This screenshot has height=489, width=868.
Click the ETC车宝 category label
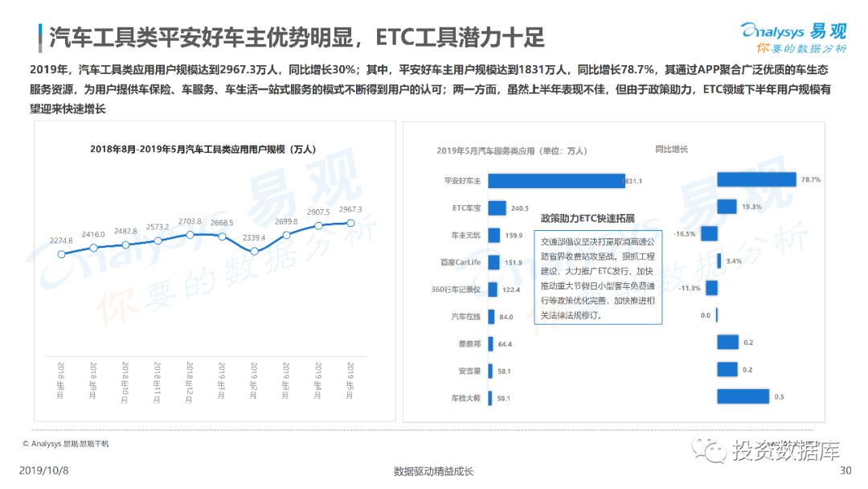coord(466,208)
